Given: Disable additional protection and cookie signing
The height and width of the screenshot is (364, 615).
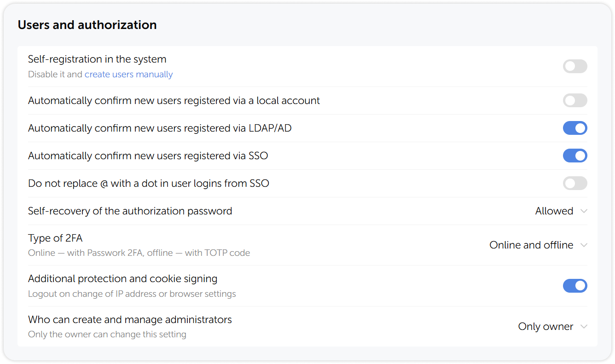Looking at the screenshot, I should 575,286.
